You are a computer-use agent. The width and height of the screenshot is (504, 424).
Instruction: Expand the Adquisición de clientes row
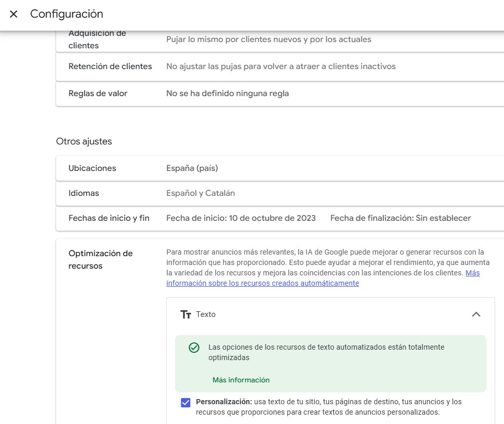point(280,41)
